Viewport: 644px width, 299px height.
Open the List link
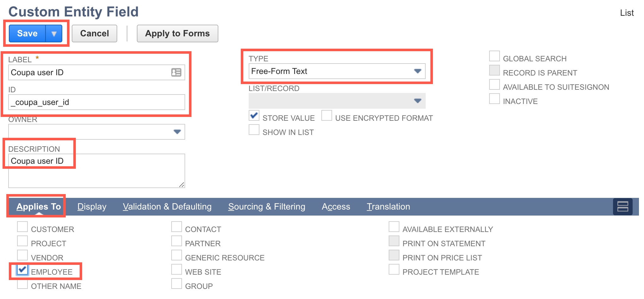pos(627,13)
